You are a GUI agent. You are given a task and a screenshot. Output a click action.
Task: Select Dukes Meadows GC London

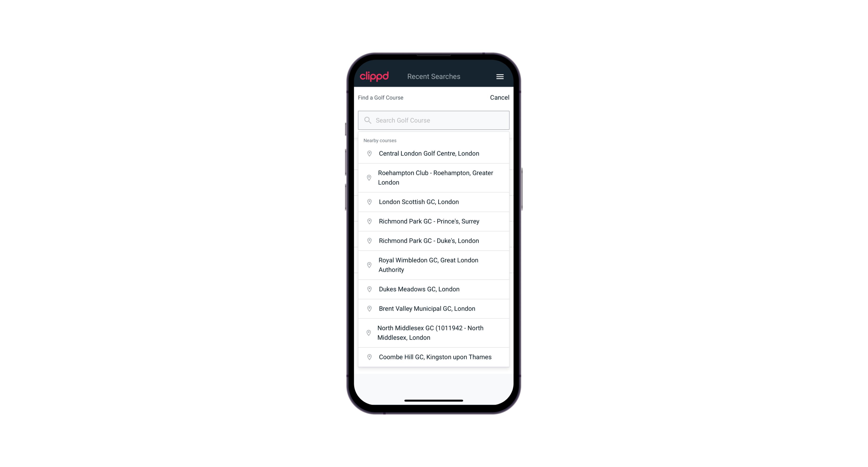(x=434, y=289)
